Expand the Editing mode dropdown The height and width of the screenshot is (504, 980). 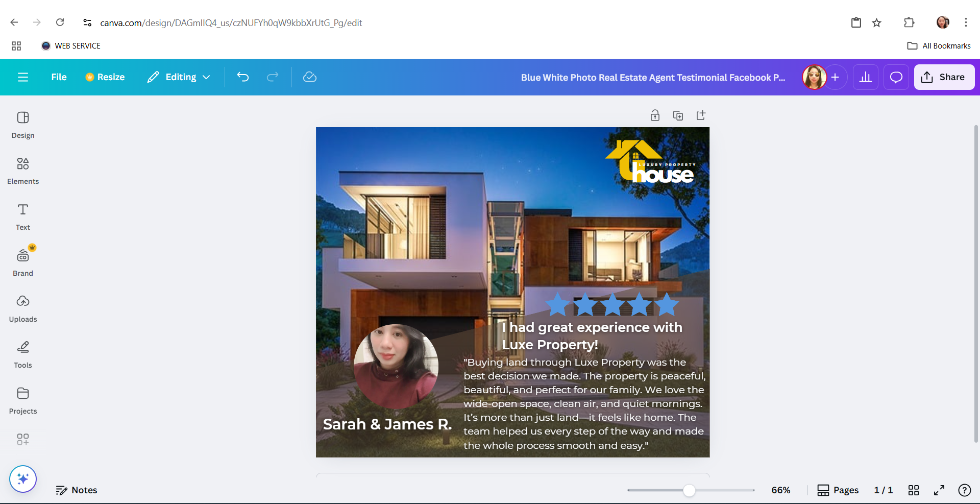point(179,77)
